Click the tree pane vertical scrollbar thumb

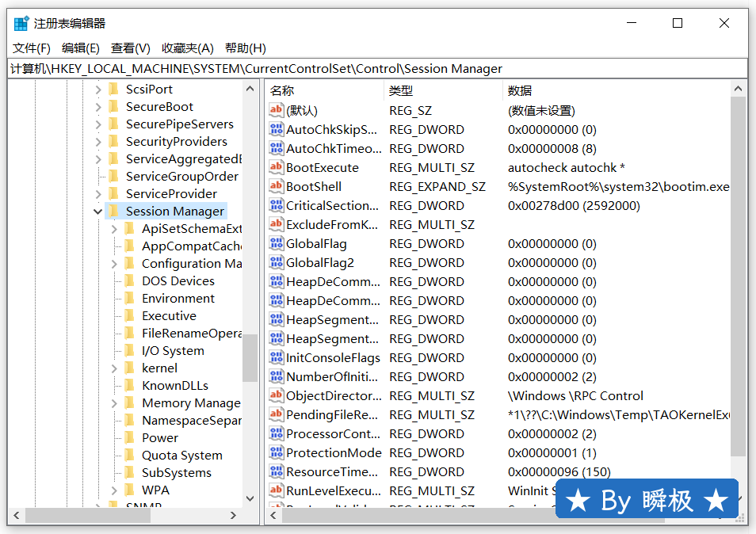250,357
